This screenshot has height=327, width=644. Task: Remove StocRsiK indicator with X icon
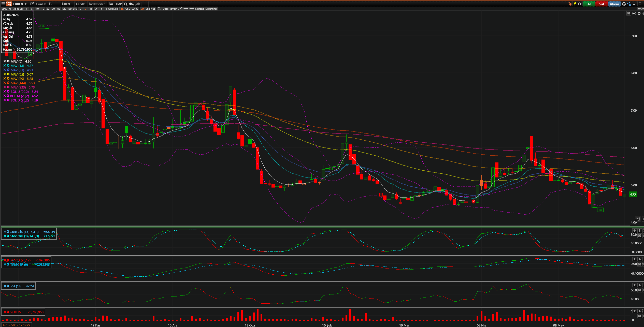5,232
